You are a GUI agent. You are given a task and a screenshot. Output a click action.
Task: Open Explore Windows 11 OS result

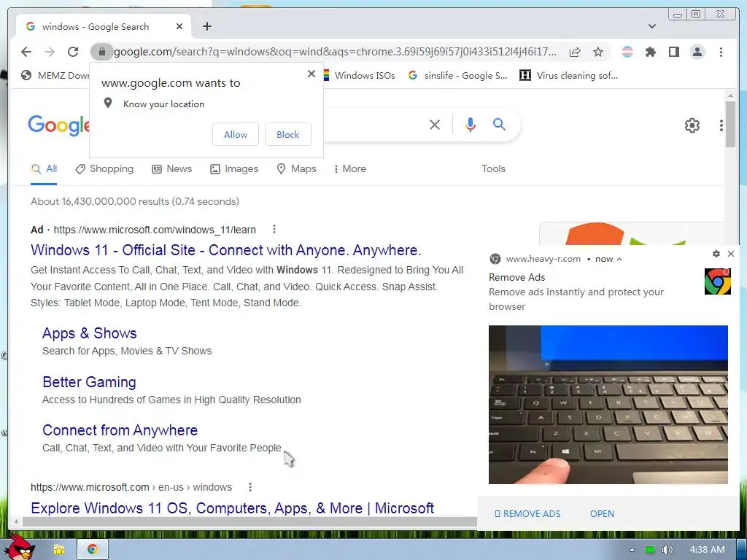233,508
